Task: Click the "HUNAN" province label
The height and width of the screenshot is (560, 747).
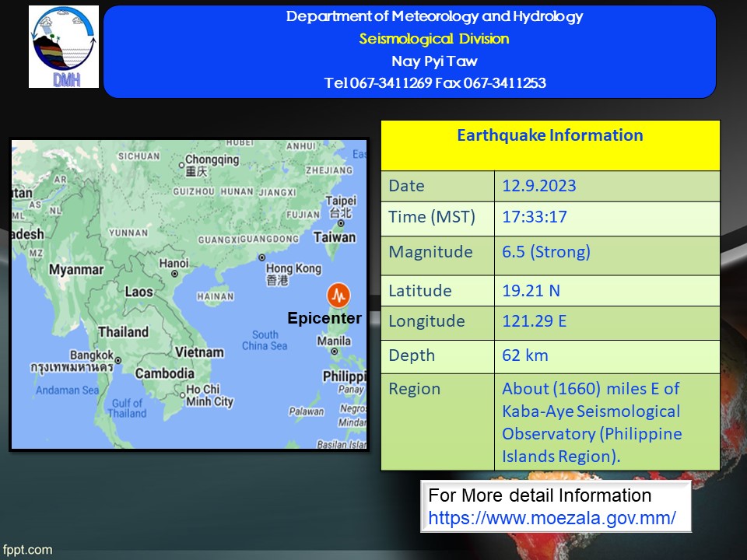Action: [237, 191]
